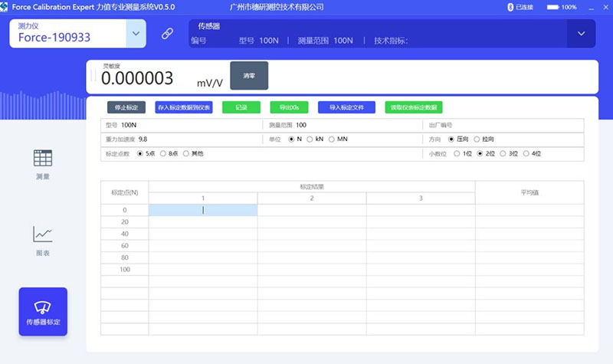Click the chain link connect icon

click(x=167, y=34)
